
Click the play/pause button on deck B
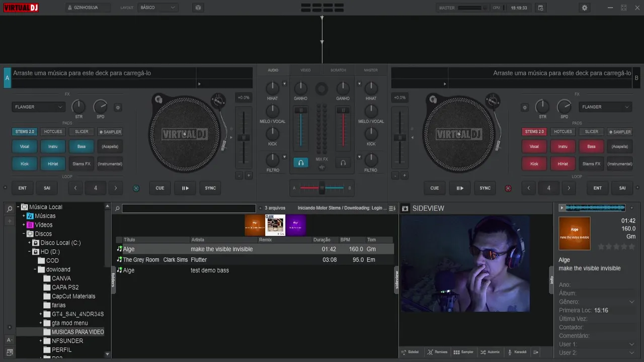pyautogui.click(x=460, y=188)
